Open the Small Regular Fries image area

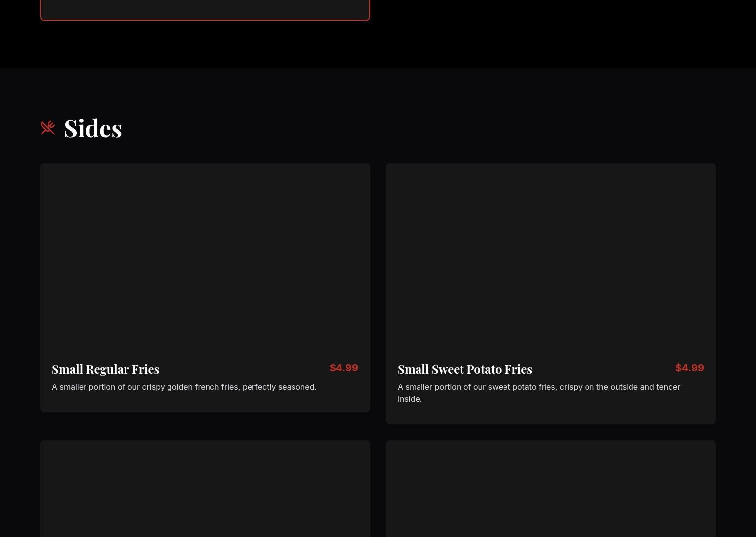pyautogui.click(x=205, y=257)
